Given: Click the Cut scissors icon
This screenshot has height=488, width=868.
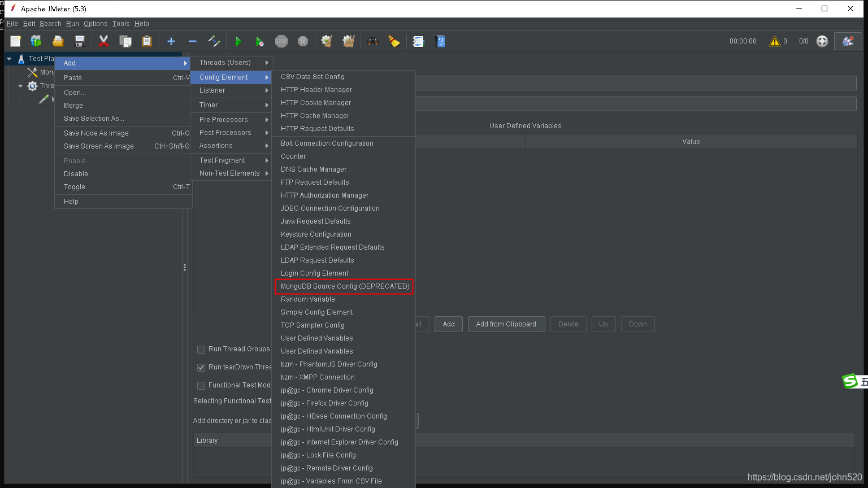Looking at the screenshot, I should tap(103, 41).
